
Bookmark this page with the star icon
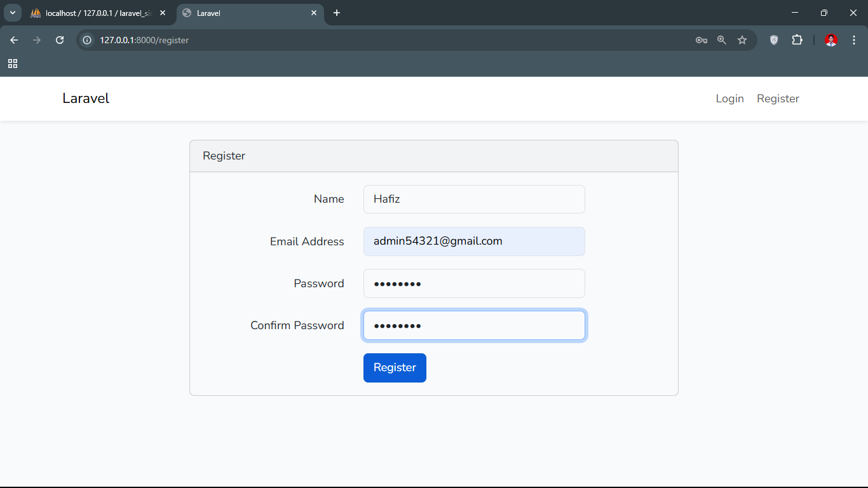coord(742,40)
